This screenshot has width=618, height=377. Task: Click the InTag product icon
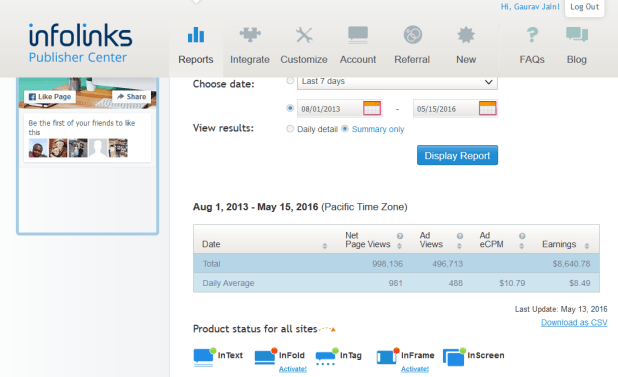tap(327, 356)
